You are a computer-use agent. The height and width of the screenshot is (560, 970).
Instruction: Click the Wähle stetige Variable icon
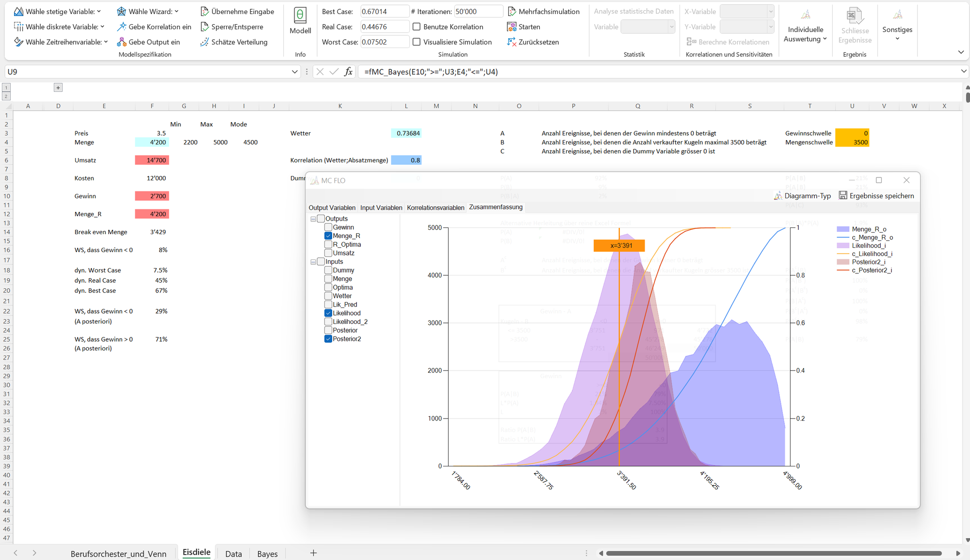tap(18, 11)
